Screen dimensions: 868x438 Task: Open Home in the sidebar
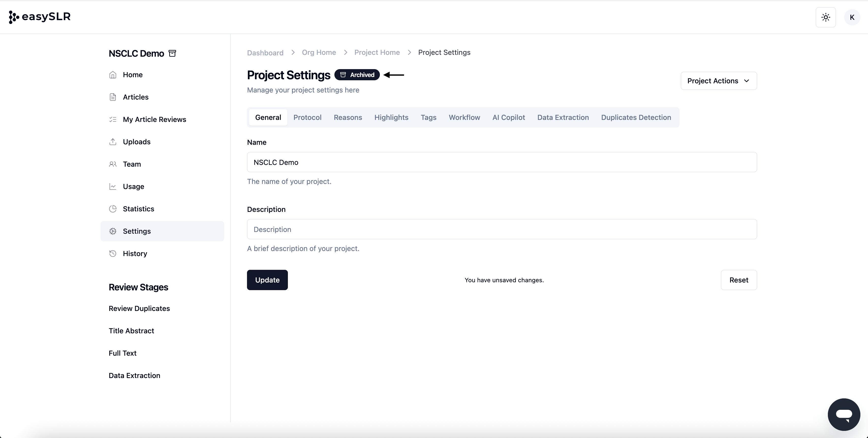point(162,75)
